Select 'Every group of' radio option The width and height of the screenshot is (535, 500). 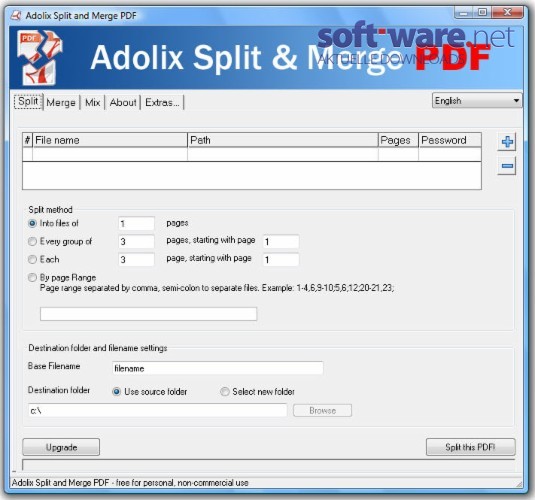tap(32, 241)
